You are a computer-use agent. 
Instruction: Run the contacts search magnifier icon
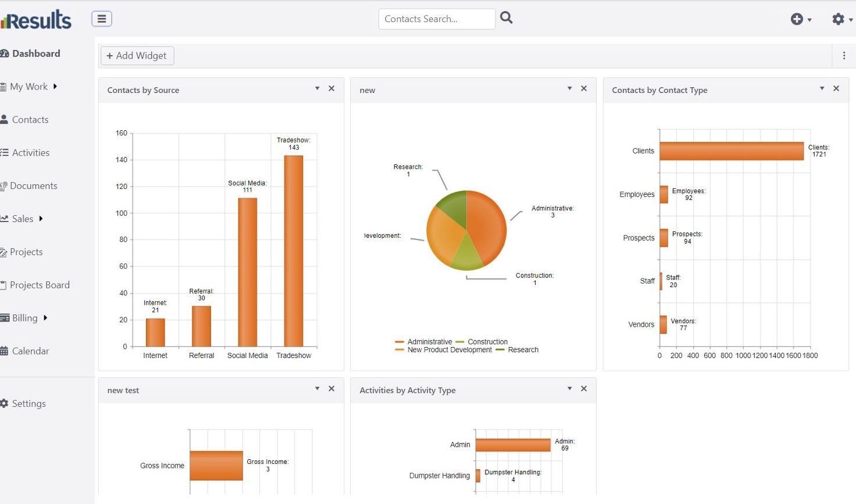pos(506,17)
